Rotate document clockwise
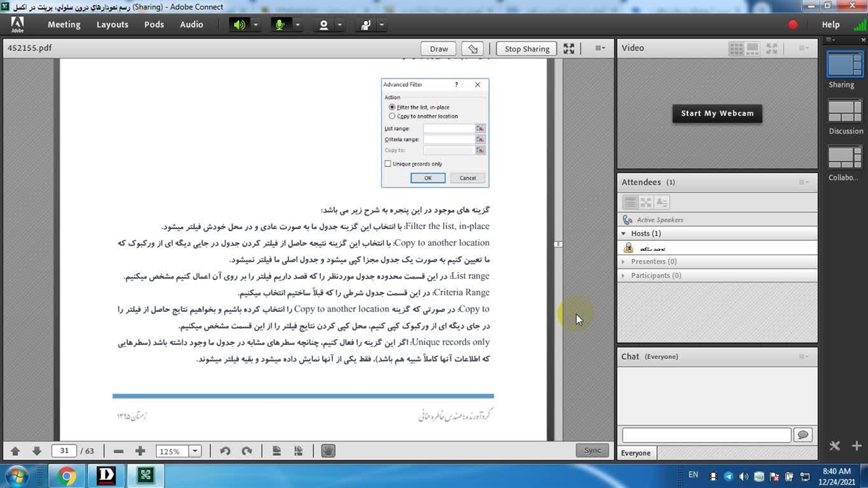This screenshot has height=488, width=868. tap(247, 451)
